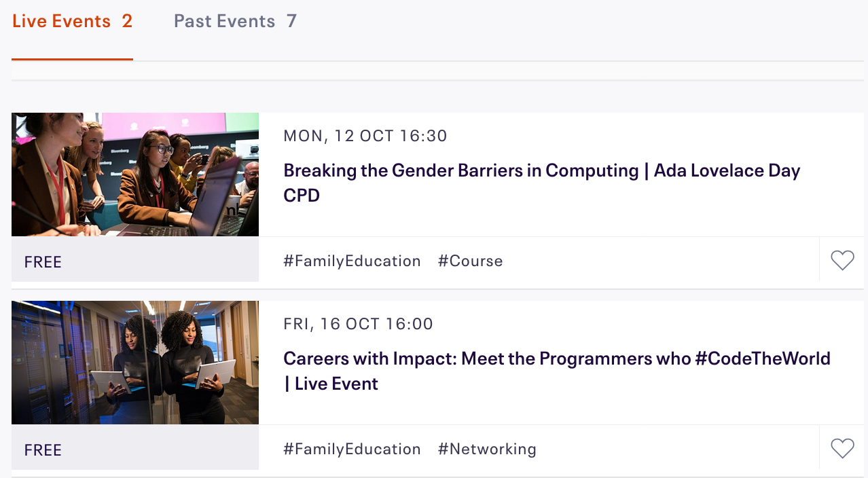Click the FRI, 16 OCT 16:00 date

[358, 324]
